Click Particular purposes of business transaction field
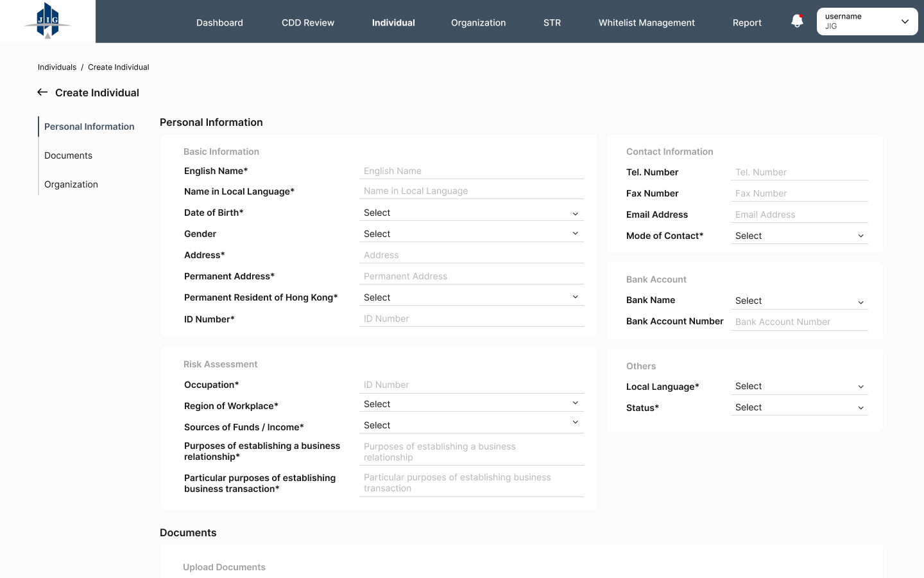This screenshot has width=924, height=578. click(x=472, y=483)
